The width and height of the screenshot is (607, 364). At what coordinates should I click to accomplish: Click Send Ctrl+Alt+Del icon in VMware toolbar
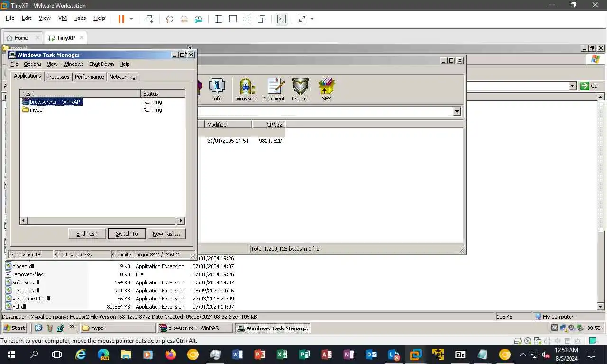[x=149, y=19]
